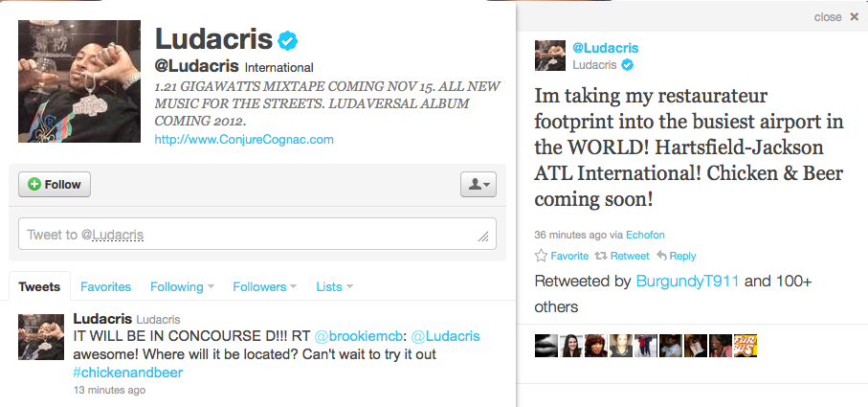Expand the Following dropdown tab
The height and width of the screenshot is (407, 868).
coord(182,287)
